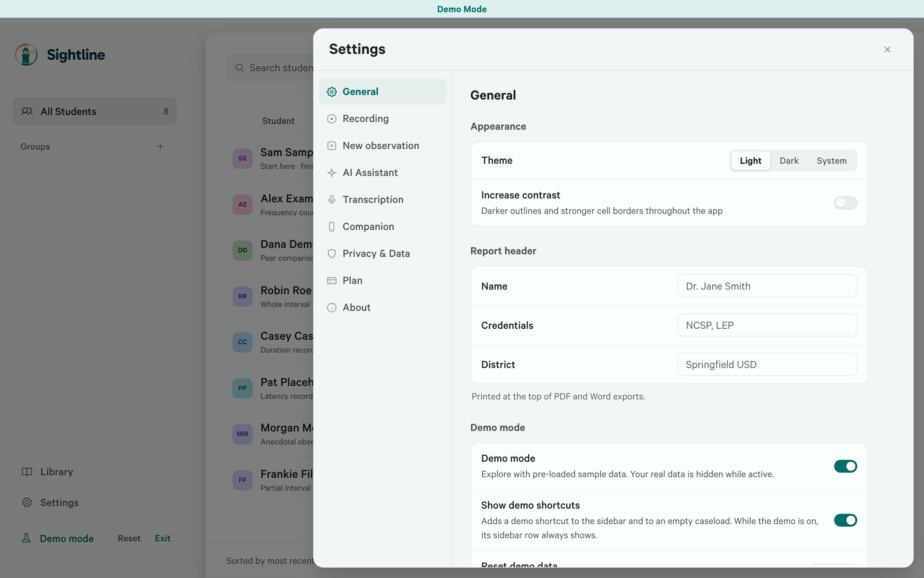Choose the System theme option

831,161
